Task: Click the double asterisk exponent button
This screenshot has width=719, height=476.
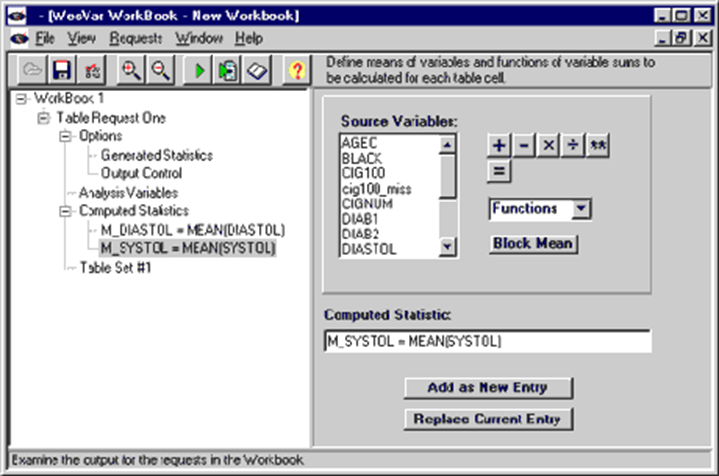Action: (x=598, y=145)
